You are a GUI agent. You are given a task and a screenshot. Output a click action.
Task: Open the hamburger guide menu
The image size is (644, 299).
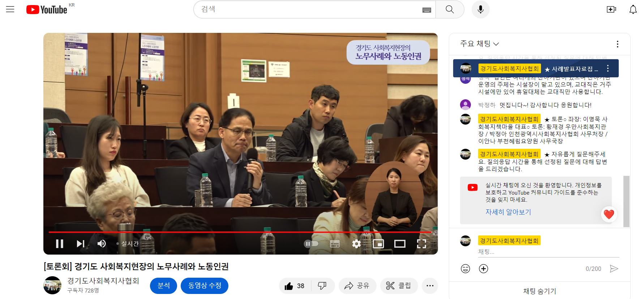click(10, 9)
